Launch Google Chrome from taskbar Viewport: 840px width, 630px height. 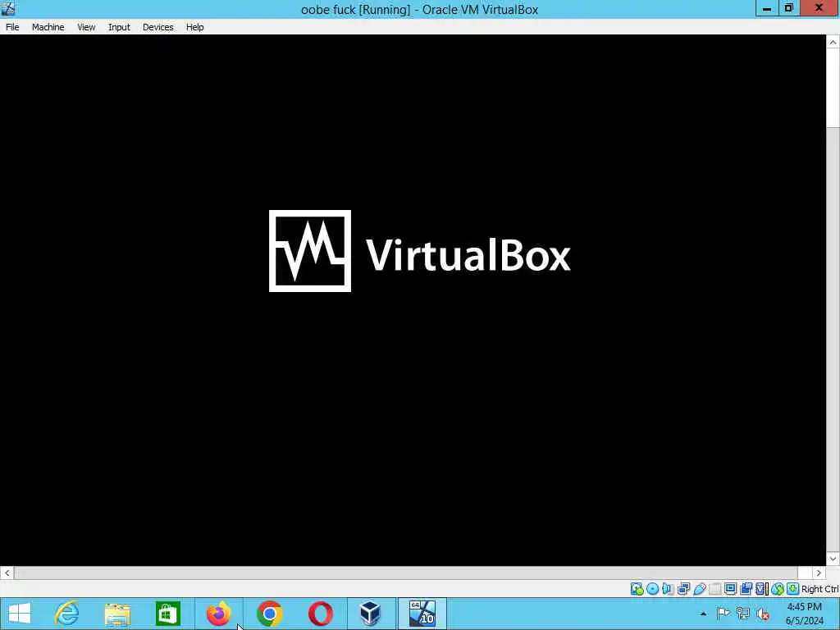[x=269, y=614]
